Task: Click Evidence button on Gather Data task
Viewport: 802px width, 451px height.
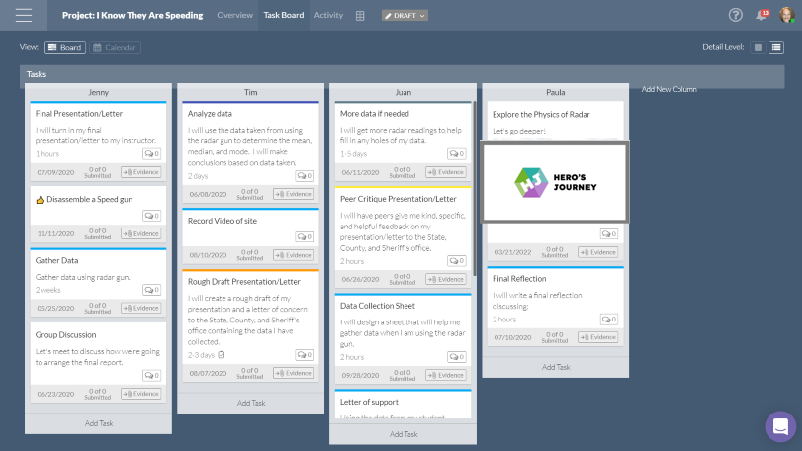Action: coord(141,308)
